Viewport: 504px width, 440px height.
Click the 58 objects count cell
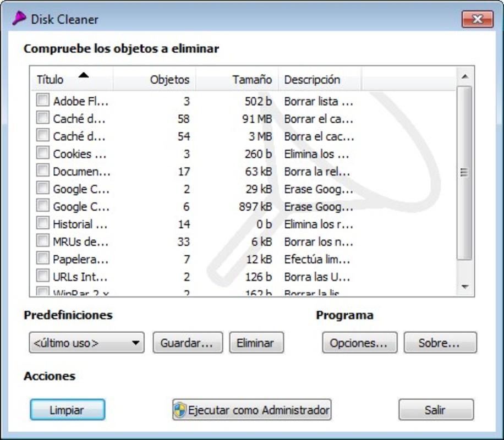click(x=184, y=119)
